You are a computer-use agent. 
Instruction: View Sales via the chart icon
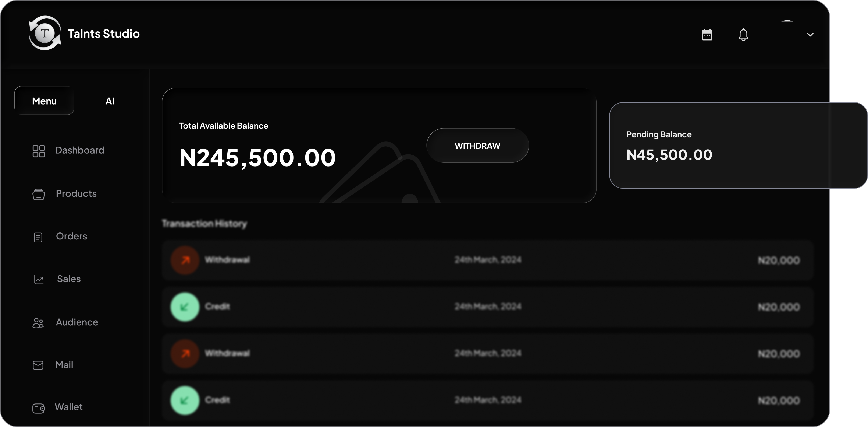39,280
